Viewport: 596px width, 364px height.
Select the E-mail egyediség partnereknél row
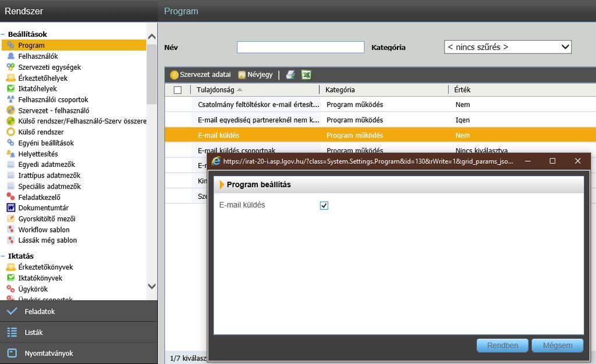tap(380, 120)
